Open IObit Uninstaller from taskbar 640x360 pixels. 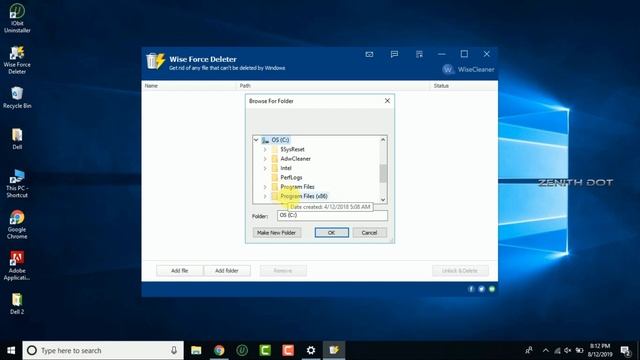[x=242, y=350]
